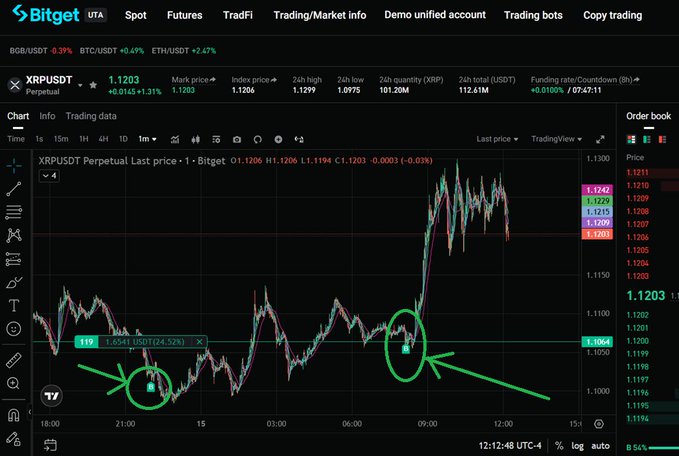Image resolution: width=679 pixels, height=456 pixels.
Task: Open the Trading bots menu
Action: 533,15
